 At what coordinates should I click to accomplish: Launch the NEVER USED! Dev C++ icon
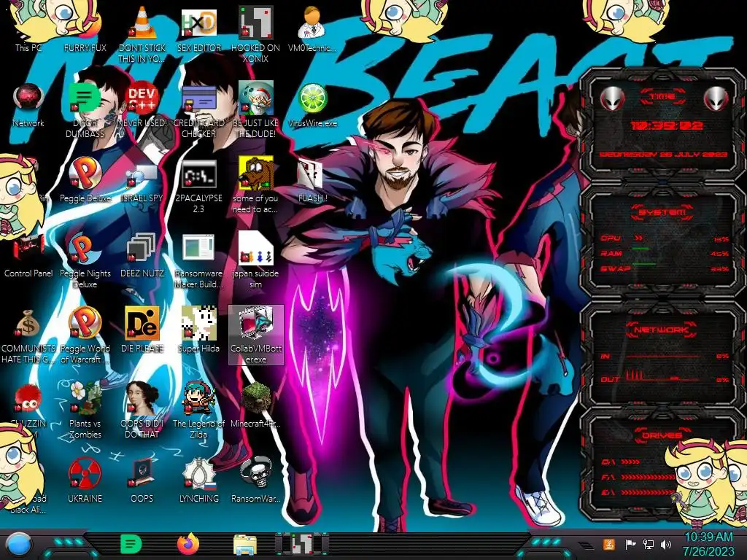(x=142, y=105)
